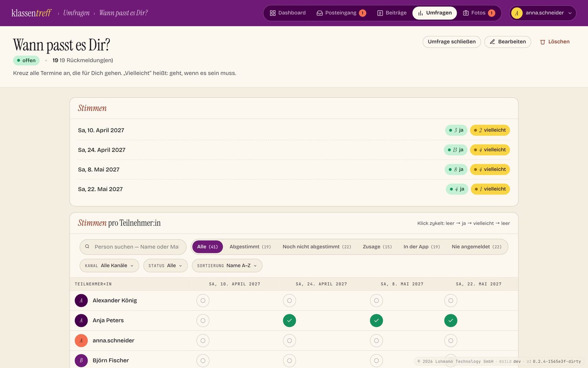Click Anja Peters' avatar
The image size is (588, 368).
(x=81, y=321)
